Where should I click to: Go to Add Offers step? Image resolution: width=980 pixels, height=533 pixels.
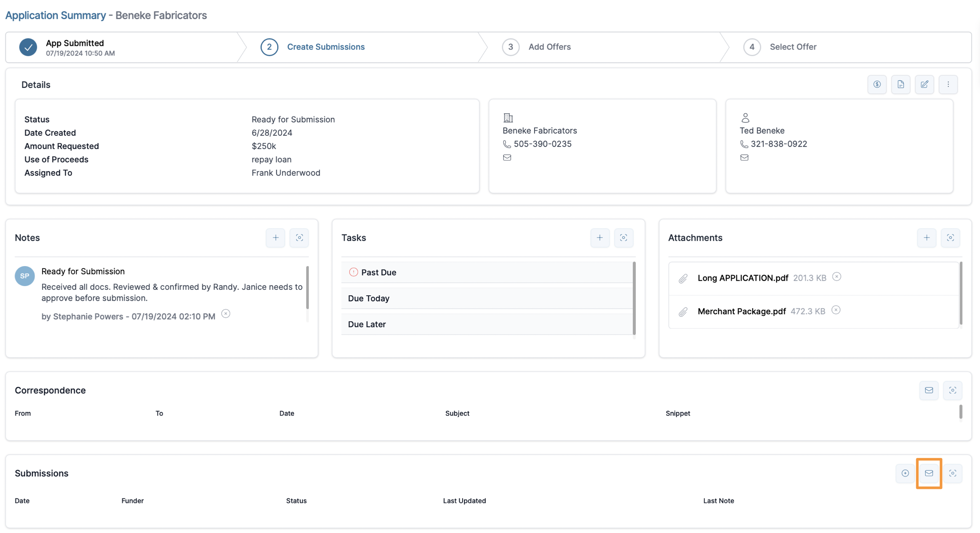pyautogui.click(x=549, y=47)
